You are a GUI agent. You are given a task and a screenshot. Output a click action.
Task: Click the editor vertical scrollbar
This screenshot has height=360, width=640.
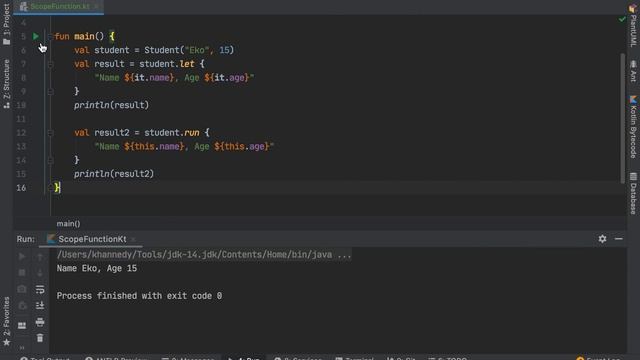pyautogui.click(x=622, y=118)
